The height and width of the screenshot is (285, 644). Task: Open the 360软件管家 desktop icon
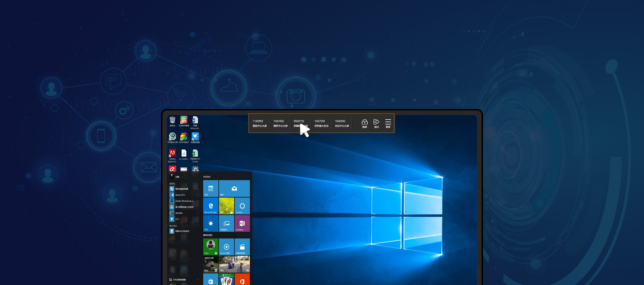click(x=184, y=121)
